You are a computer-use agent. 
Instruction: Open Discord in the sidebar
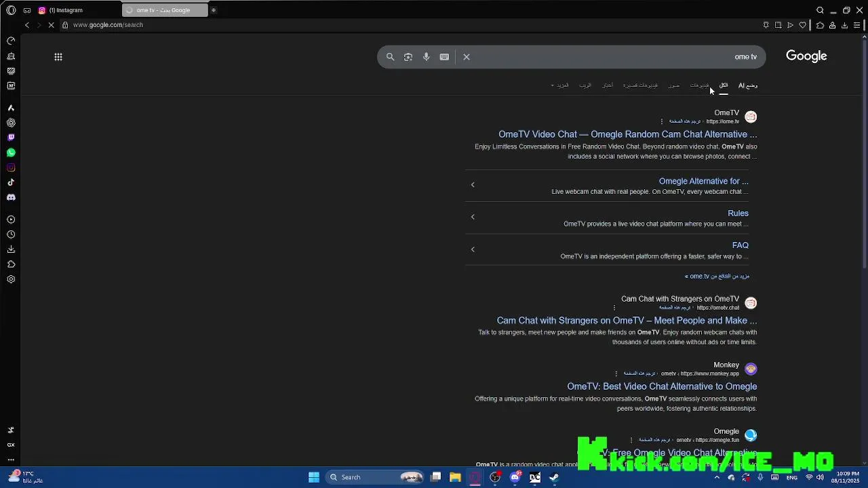tap(11, 197)
